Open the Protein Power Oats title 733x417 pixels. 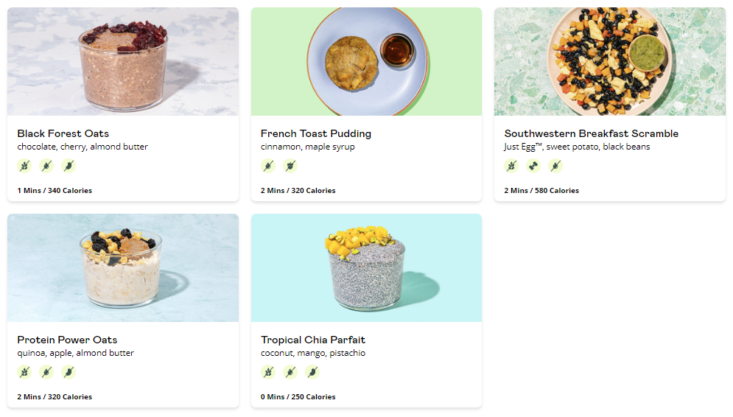click(x=67, y=340)
